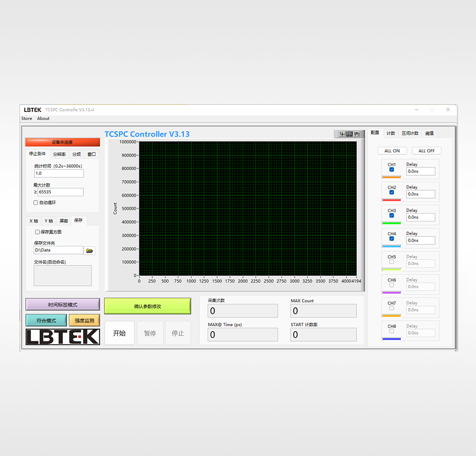Enable the 保存直方图 save histogram checkbox

[x=38, y=232]
